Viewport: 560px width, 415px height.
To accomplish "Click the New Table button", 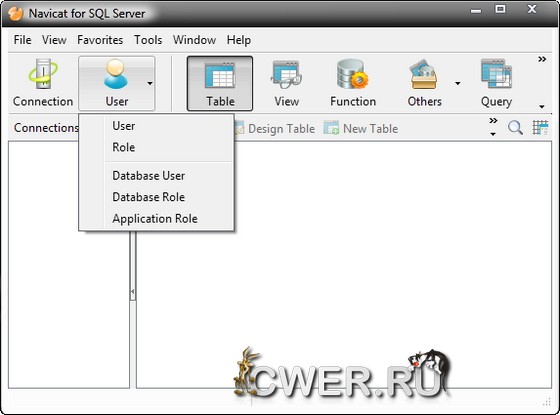I will tap(361, 128).
